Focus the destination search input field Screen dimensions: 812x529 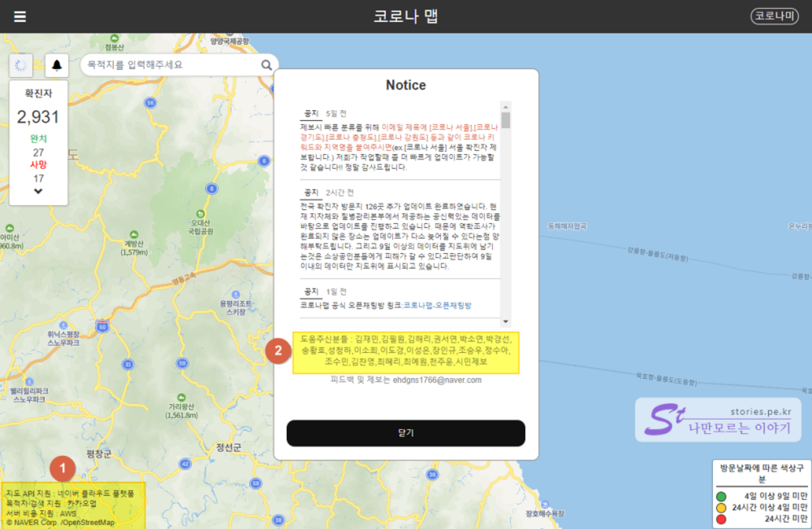pyautogui.click(x=171, y=66)
